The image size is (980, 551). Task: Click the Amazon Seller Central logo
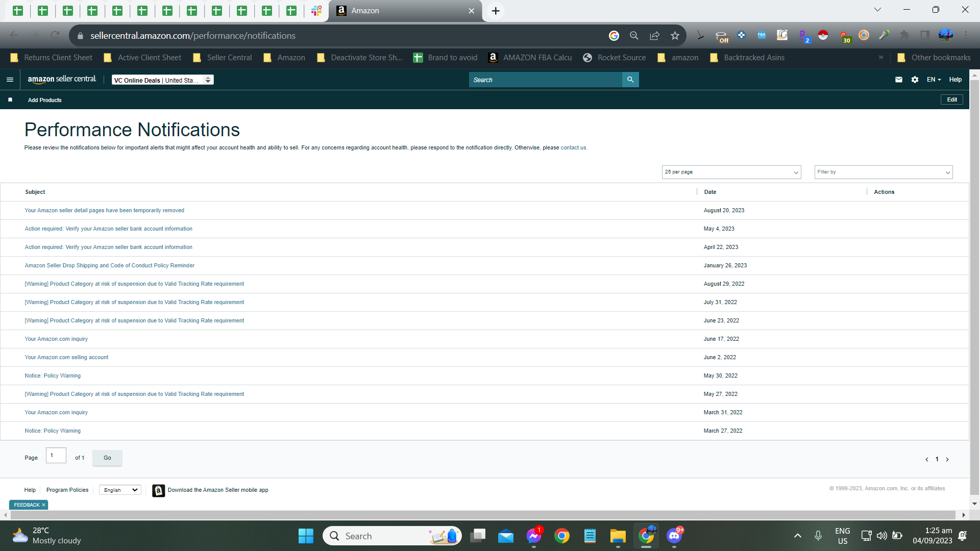[x=62, y=79]
